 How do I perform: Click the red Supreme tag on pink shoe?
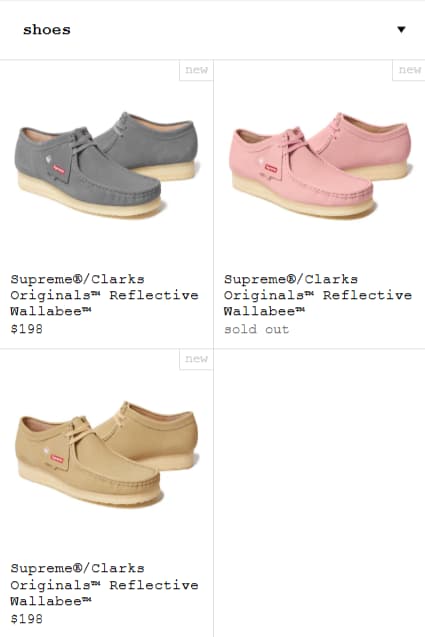pyautogui.click(x=271, y=168)
